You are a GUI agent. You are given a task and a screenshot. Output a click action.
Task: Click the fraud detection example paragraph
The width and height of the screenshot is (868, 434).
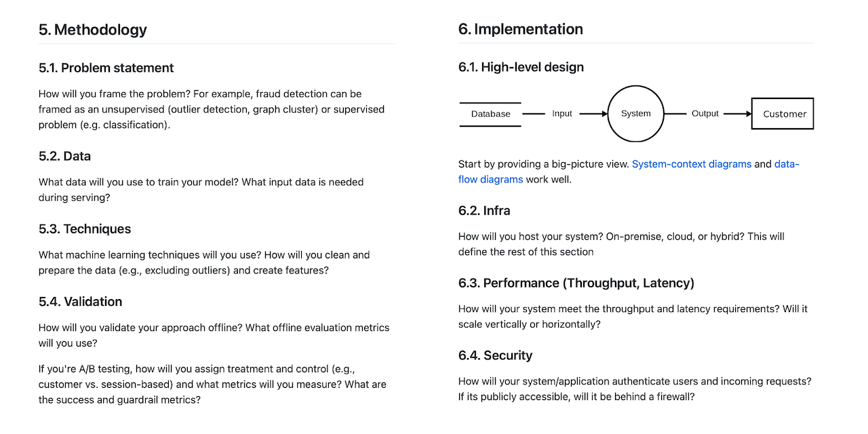(x=211, y=109)
